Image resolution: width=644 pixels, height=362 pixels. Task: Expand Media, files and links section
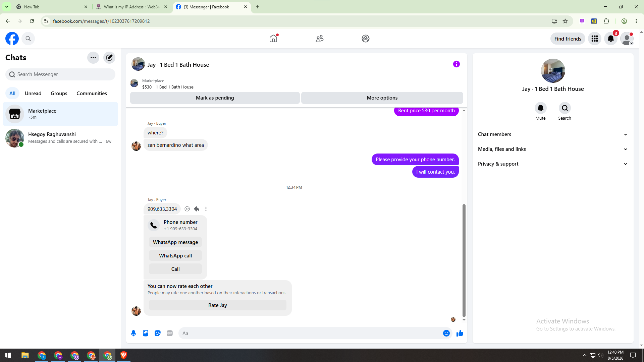(x=553, y=149)
